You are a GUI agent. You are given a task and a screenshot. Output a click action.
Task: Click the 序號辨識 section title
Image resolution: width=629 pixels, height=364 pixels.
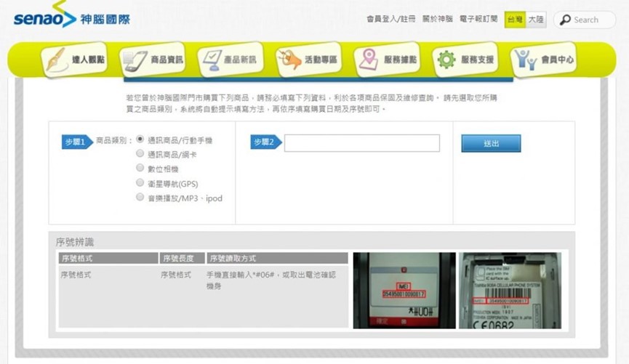pyautogui.click(x=75, y=242)
